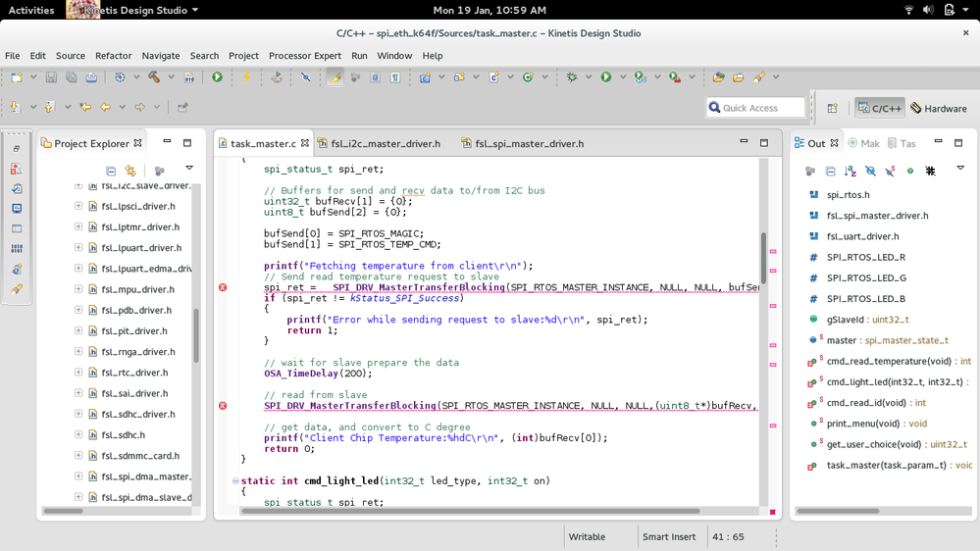Click the volume icon in system tray
This screenshot has width=980, height=551.
928,10
